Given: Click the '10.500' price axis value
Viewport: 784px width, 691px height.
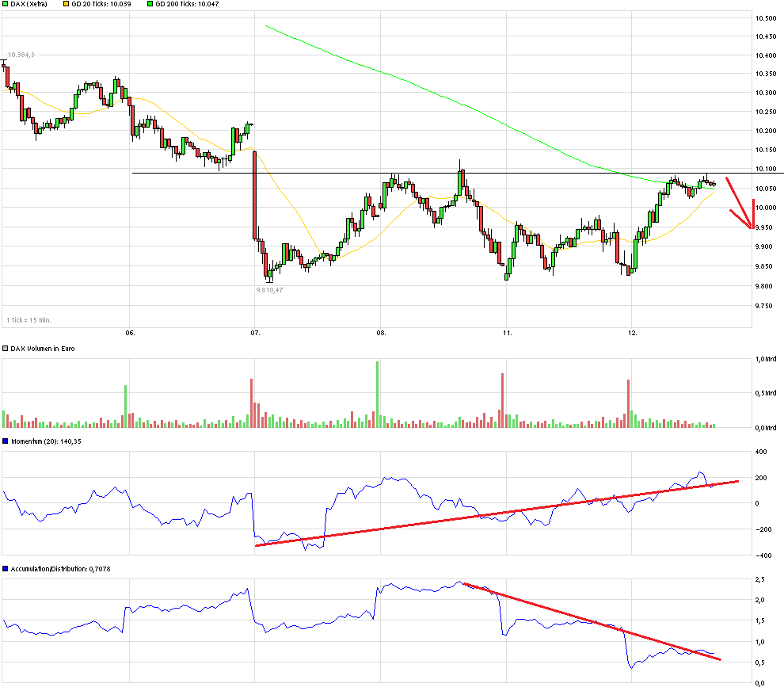Looking at the screenshot, I should (766, 18).
